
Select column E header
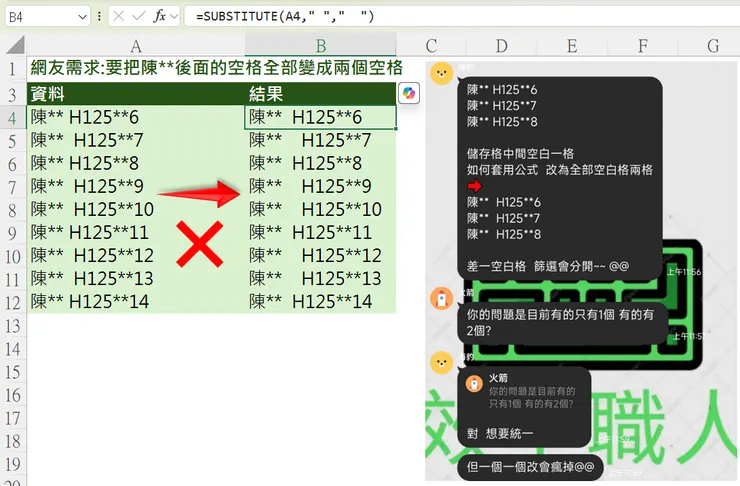pos(572,46)
